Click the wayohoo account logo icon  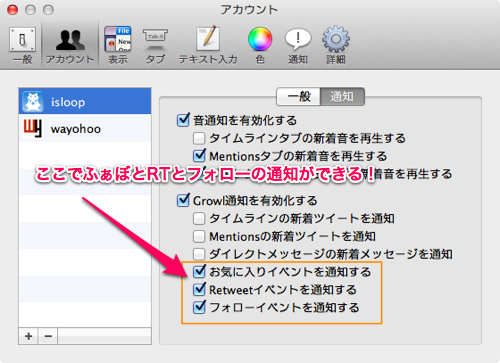pyautogui.click(x=33, y=128)
